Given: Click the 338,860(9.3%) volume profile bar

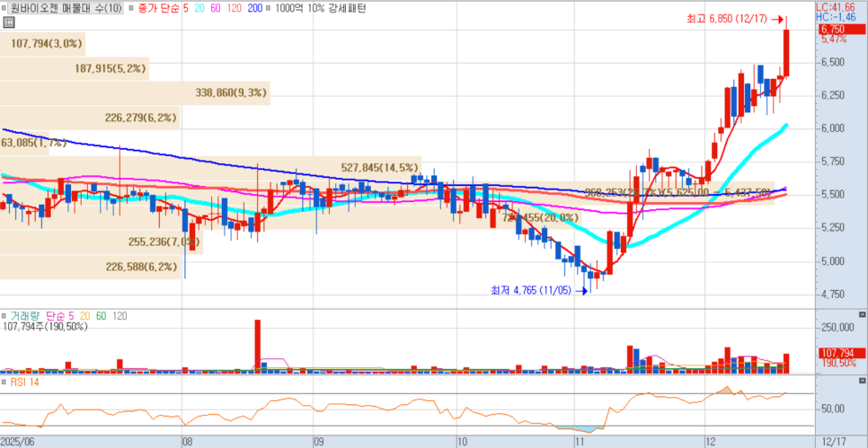Looking at the screenshot, I should (135, 92).
